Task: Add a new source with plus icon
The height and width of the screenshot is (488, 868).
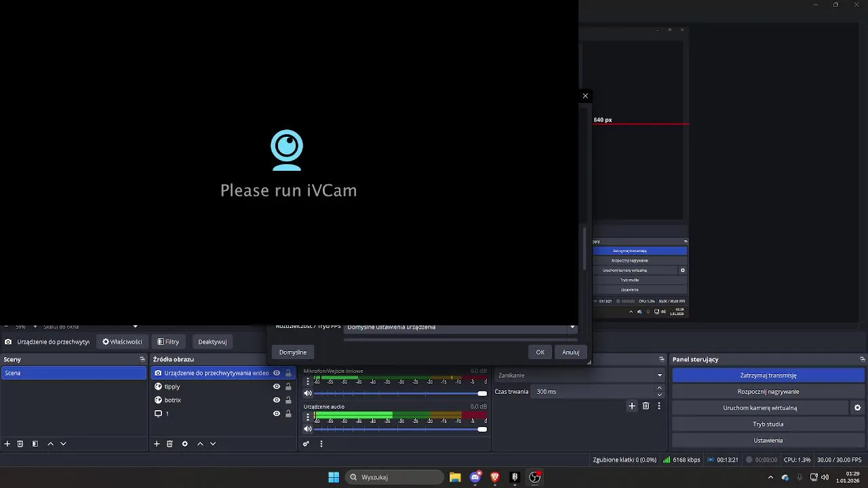Action: (x=157, y=444)
